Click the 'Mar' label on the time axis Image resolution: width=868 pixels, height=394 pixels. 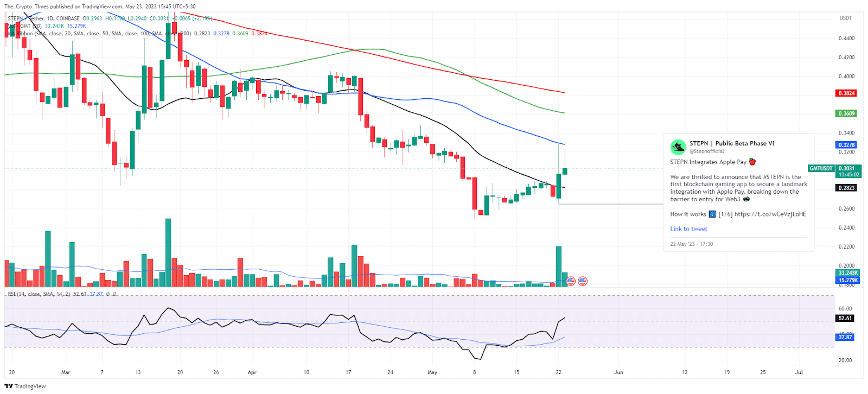coord(66,372)
